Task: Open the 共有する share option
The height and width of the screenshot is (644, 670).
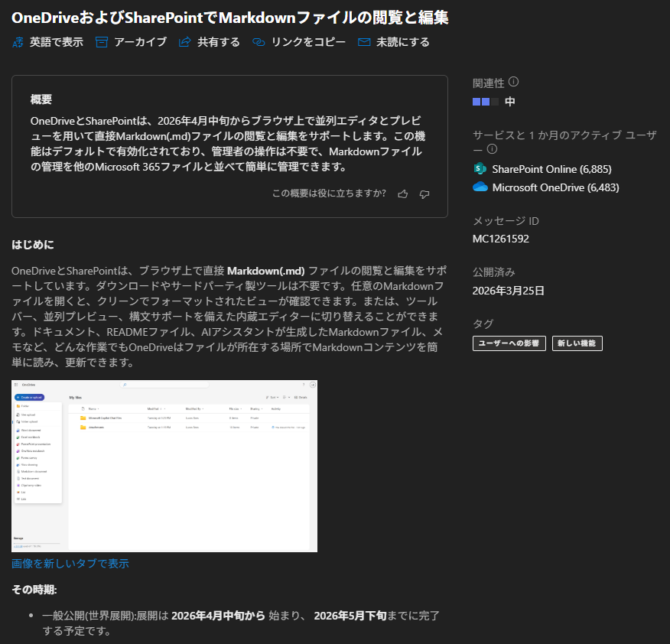Action: click(218, 42)
